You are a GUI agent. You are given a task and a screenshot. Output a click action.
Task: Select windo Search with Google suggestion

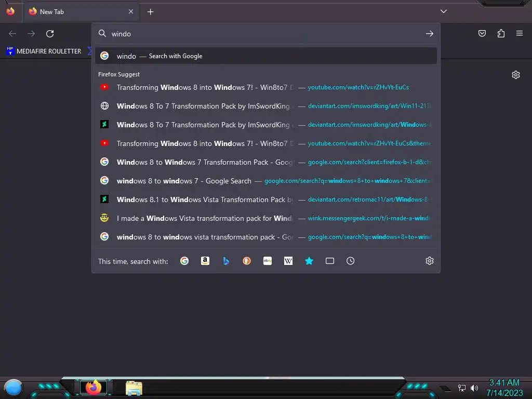click(x=266, y=56)
